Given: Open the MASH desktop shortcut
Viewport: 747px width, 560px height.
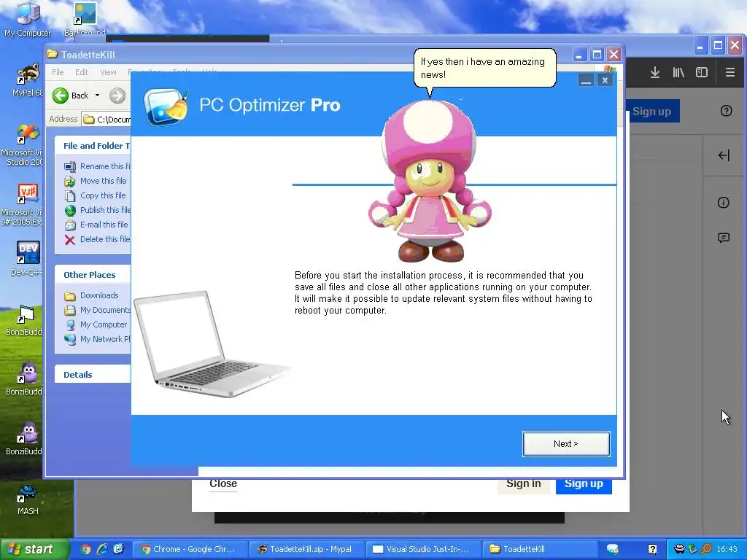Looking at the screenshot, I should click(x=28, y=499).
